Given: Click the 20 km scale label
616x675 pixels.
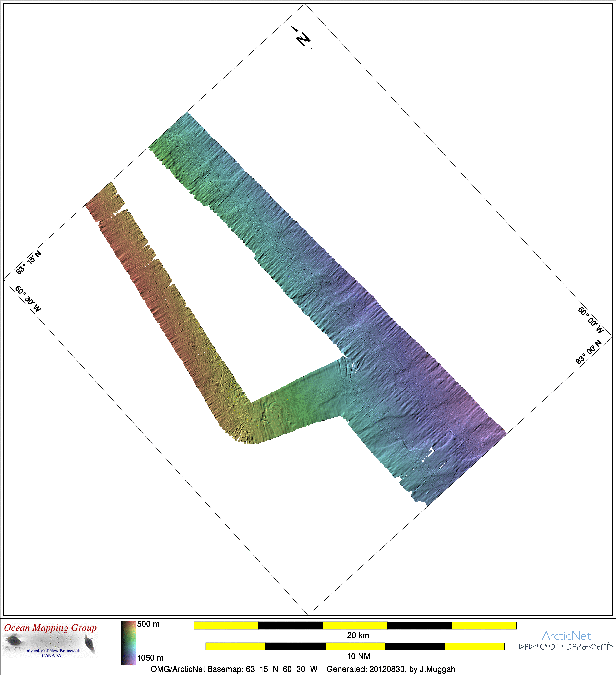Looking at the screenshot, I should pyautogui.click(x=358, y=635).
